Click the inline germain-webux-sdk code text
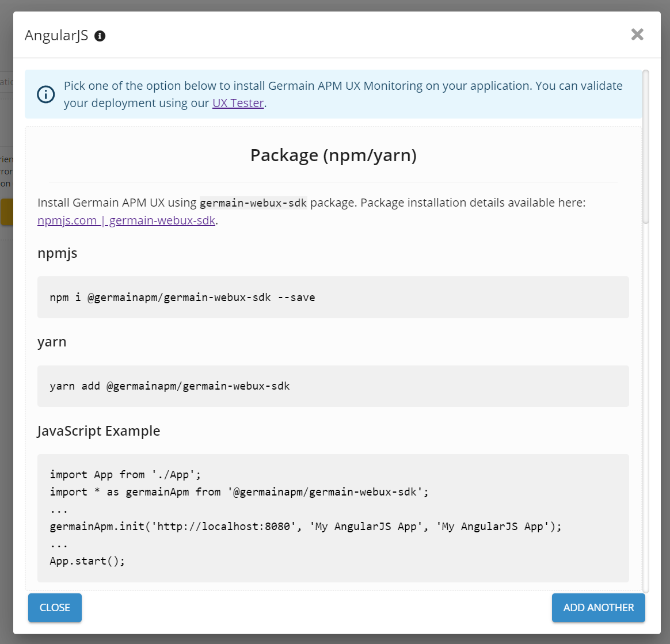Image resolution: width=670 pixels, height=644 pixels. tap(253, 203)
